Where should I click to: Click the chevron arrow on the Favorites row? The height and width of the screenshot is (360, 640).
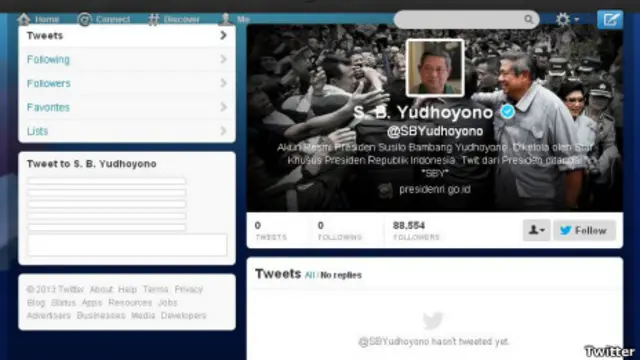(223, 107)
